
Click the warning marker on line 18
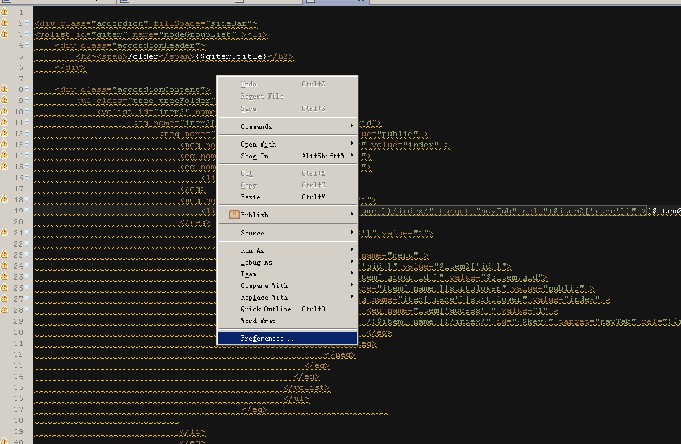tap(5, 199)
